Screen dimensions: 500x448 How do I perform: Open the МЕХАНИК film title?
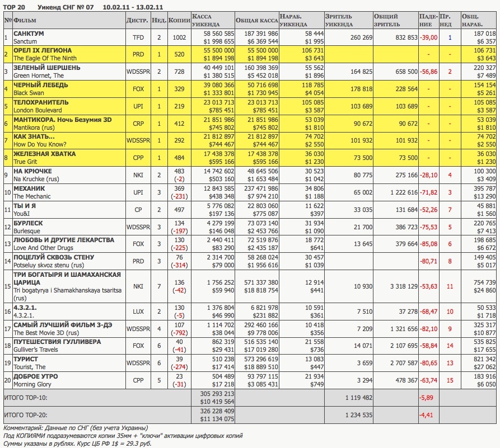click(x=29, y=188)
